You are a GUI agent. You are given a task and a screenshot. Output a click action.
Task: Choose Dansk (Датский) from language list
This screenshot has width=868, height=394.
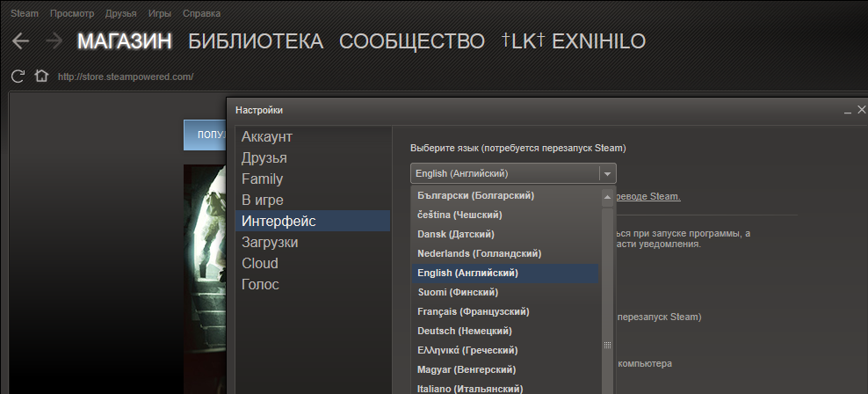click(x=505, y=234)
